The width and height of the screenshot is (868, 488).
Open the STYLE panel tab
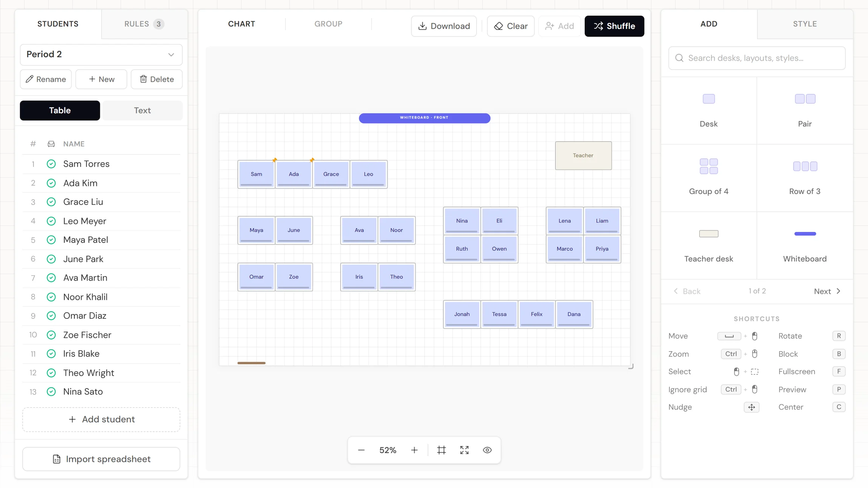[x=805, y=24]
